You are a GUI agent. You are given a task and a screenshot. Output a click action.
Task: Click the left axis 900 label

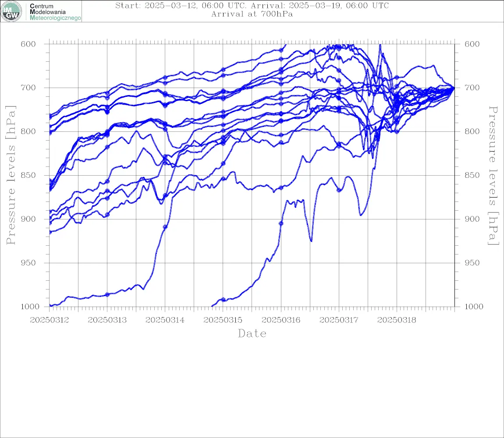click(x=28, y=219)
